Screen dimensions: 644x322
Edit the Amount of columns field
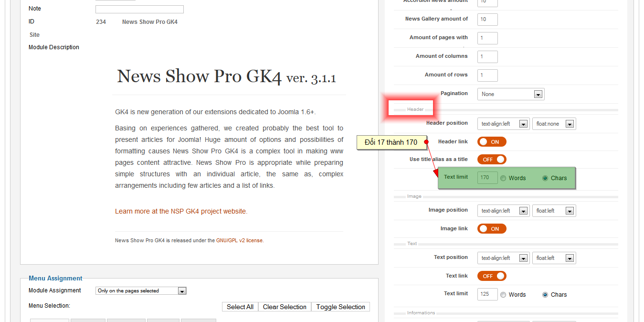coord(487,56)
